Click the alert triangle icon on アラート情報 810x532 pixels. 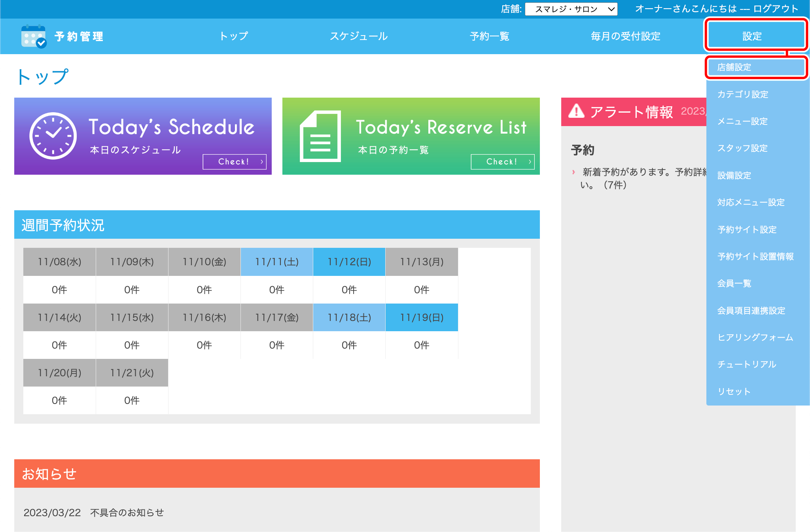[577, 112]
